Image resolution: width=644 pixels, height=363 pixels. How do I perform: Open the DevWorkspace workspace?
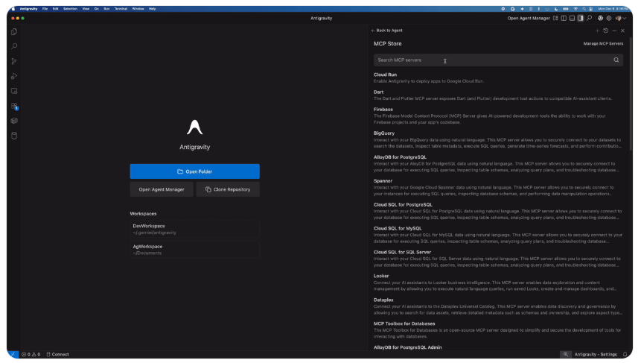tap(194, 229)
